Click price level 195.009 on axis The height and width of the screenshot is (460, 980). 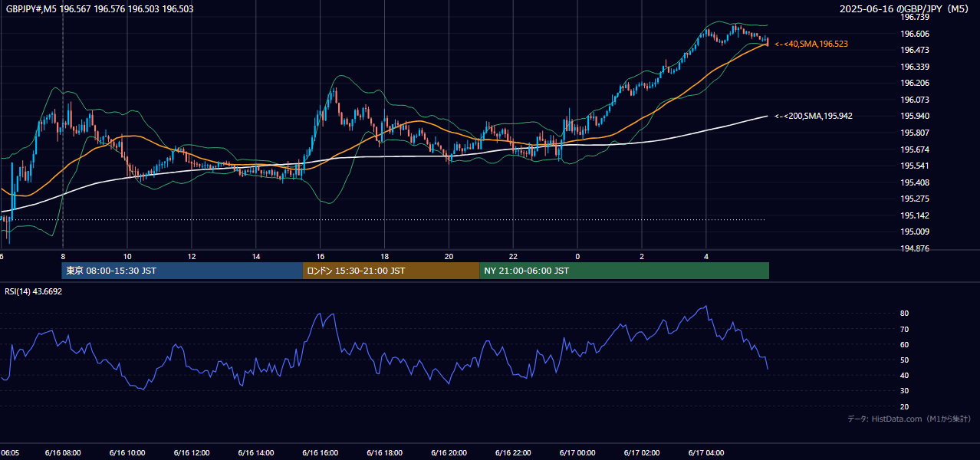[x=916, y=232]
